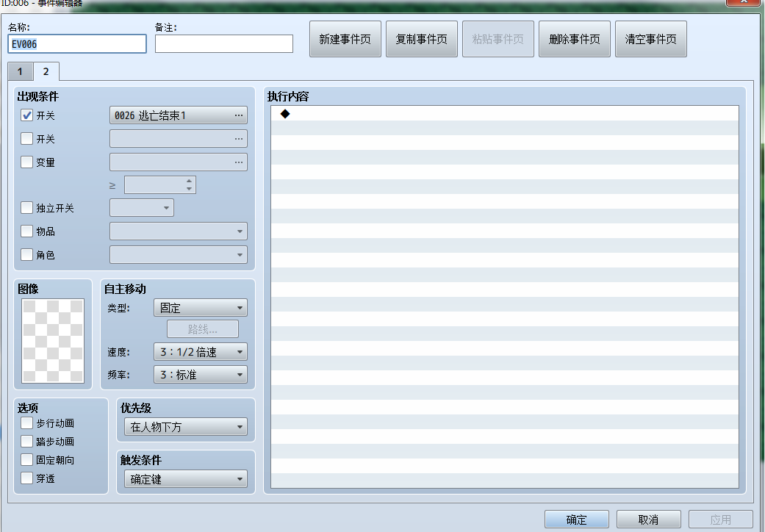The image size is (765, 532).
Task: Cancel with the 取消 button
Action: pyautogui.click(x=648, y=520)
